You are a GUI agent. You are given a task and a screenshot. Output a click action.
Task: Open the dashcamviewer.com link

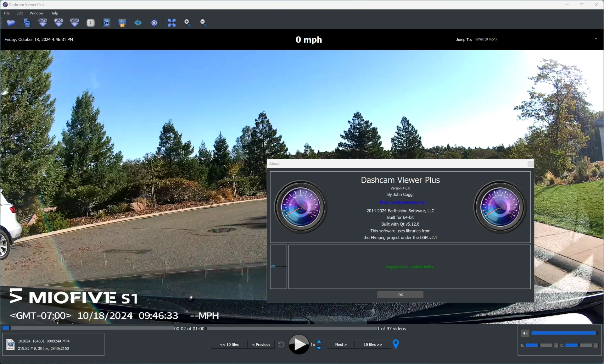tap(403, 202)
